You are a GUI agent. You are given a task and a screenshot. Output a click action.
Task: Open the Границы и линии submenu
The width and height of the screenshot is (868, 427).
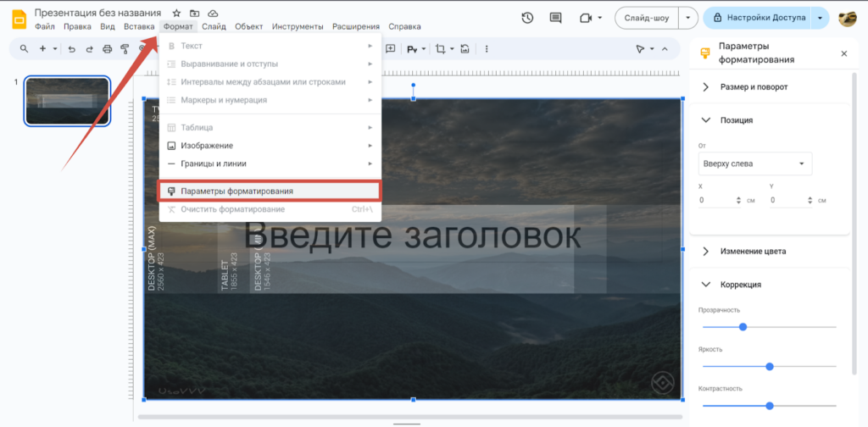pos(270,164)
